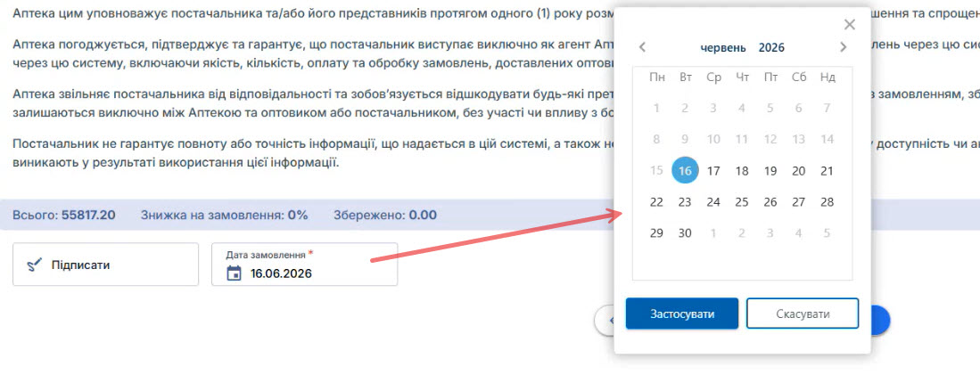
Task: Select day 29 in calendar
Action: pos(656,233)
